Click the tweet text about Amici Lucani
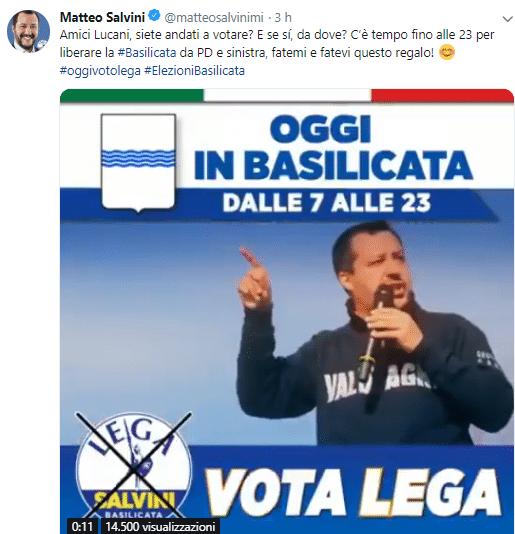Screen dimensions: 515x534 (x=277, y=53)
